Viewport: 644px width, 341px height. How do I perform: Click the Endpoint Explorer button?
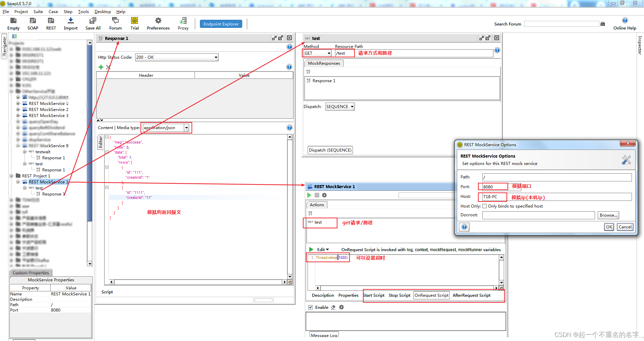click(x=221, y=24)
